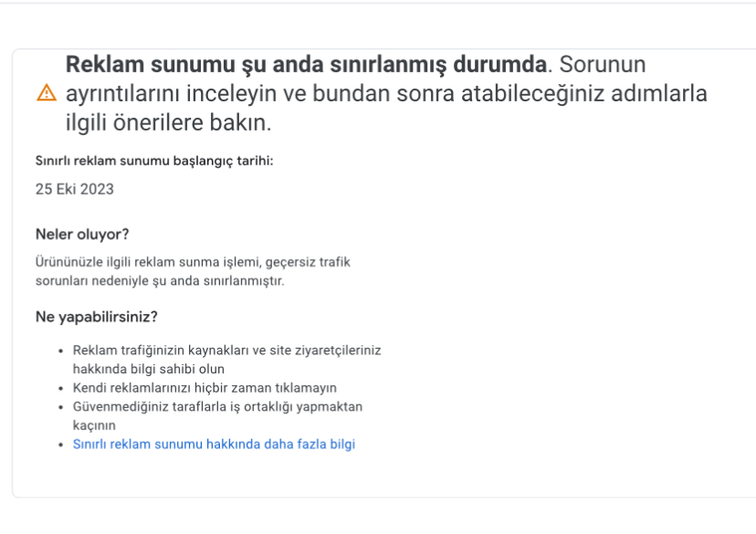The image size is (756, 534).
Task: Click the 'Ne yapabilirsiniz?' heading
Action: (x=97, y=317)
